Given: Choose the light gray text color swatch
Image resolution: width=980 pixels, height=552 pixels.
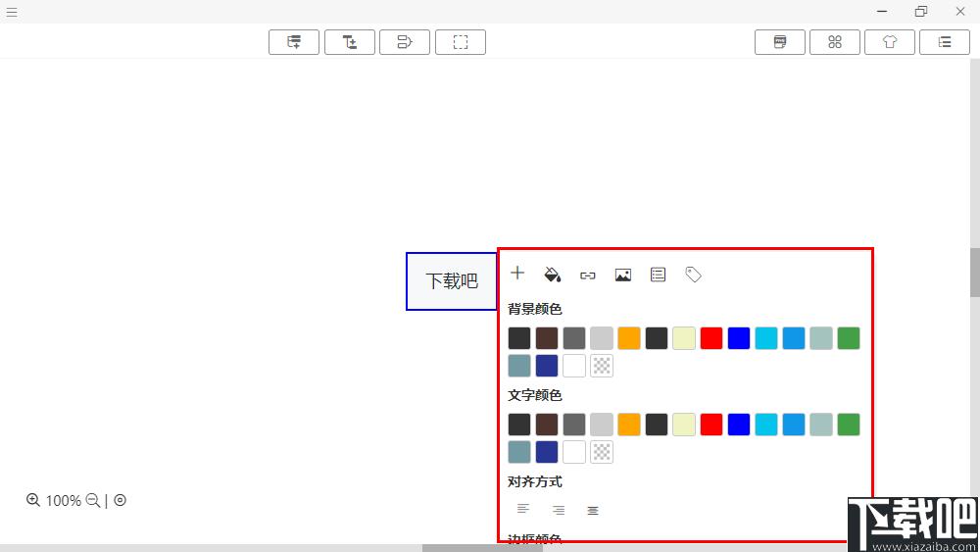Looking at the screenshot, I should point(602,425).
